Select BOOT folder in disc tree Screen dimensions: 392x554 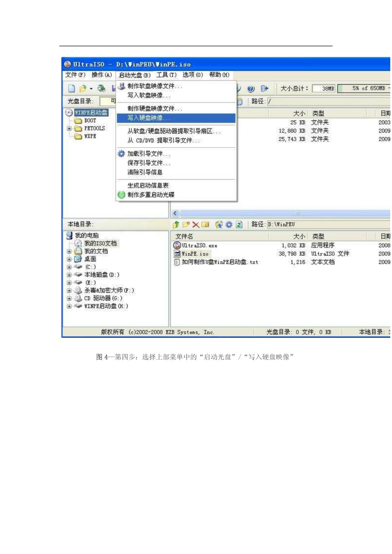coord(90,121)
